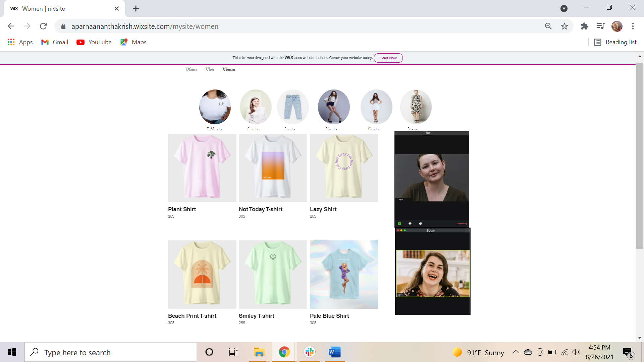Bookmark this page with the star icon
644x362 pixels.
565,26
